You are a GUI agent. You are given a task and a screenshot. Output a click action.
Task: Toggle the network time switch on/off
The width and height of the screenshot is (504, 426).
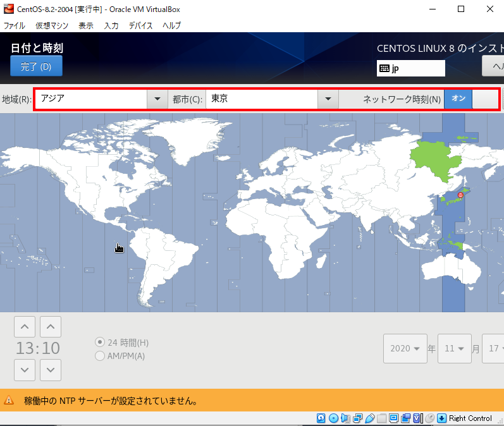[471, 99]
